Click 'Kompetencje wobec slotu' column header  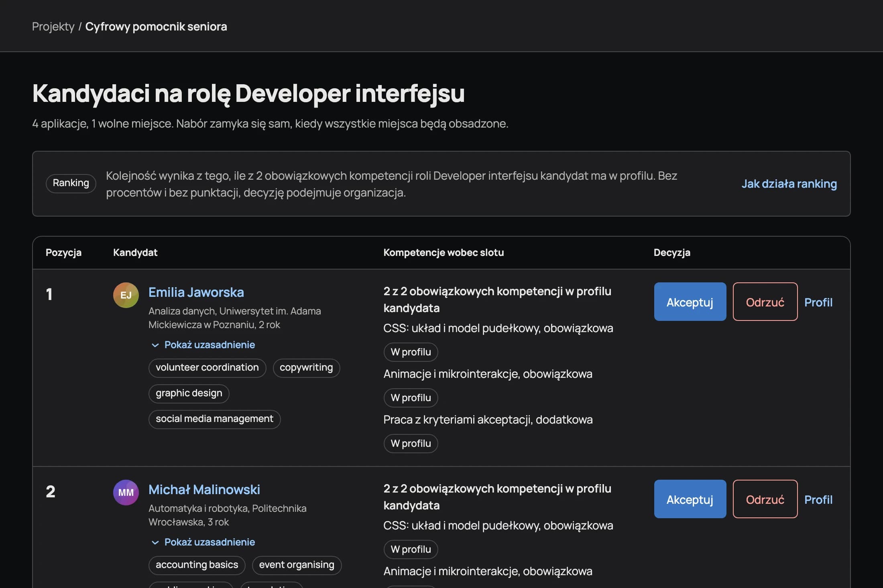tap(444, 252)
